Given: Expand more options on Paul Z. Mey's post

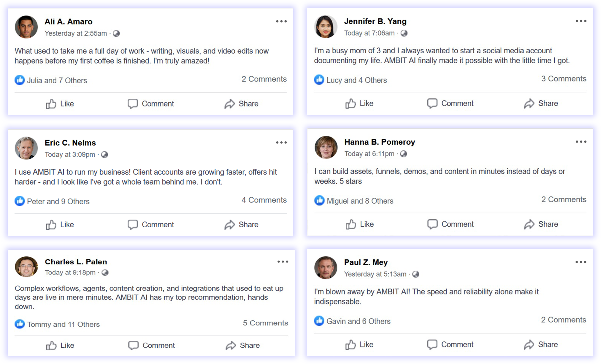Looking at the screenshot, I should pos(581,262).
